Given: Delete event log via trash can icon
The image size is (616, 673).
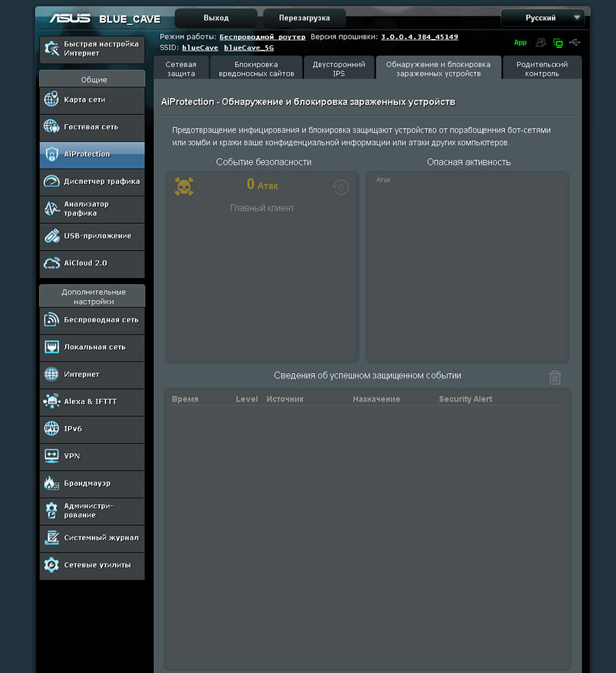Looking at the screenshot, I should 554,378.
